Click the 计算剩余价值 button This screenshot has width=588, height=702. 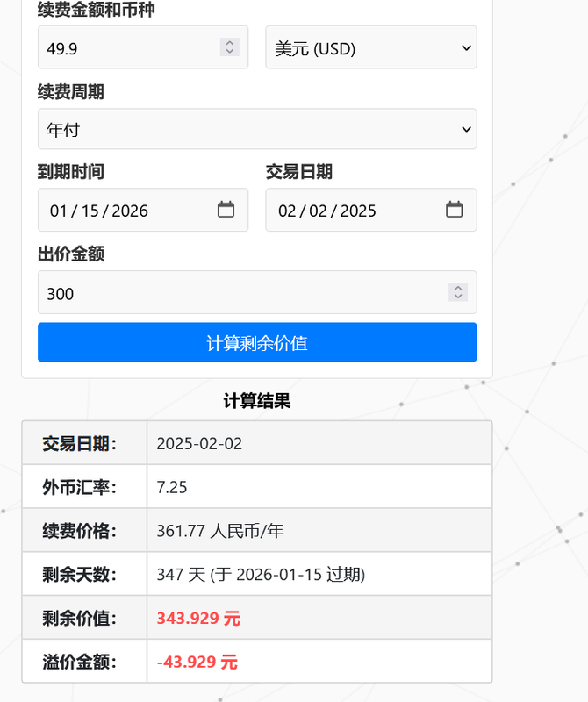coord(257,342)
